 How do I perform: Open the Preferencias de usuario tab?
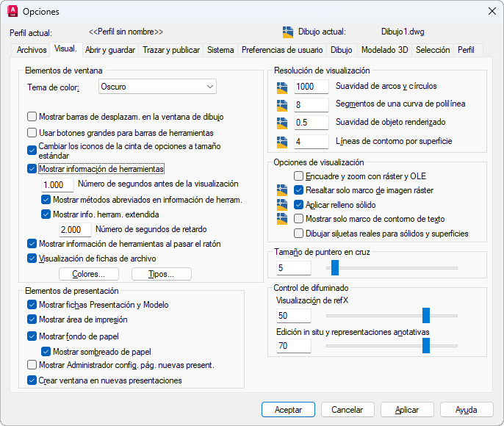282,50
